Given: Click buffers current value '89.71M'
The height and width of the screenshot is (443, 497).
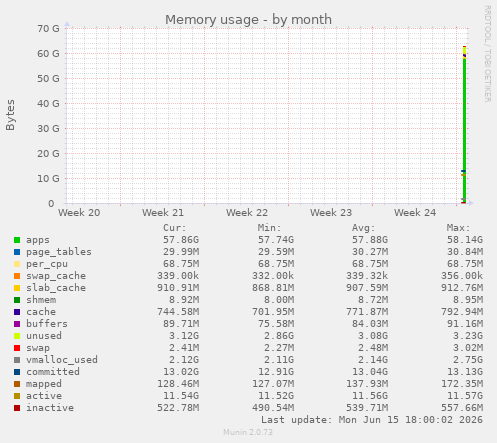Looking at the screenshot, I should tap(181, 324).
